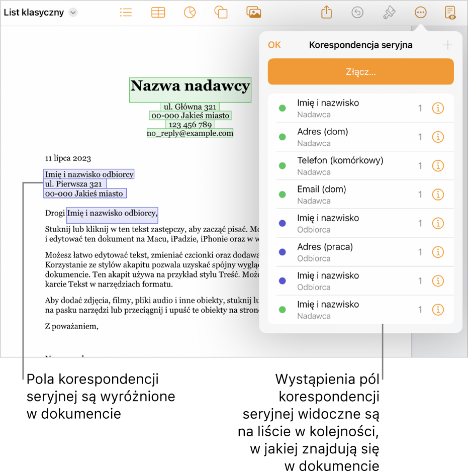
Task: Tap the orange Złącz... button
Action: [x=361, y=72]
